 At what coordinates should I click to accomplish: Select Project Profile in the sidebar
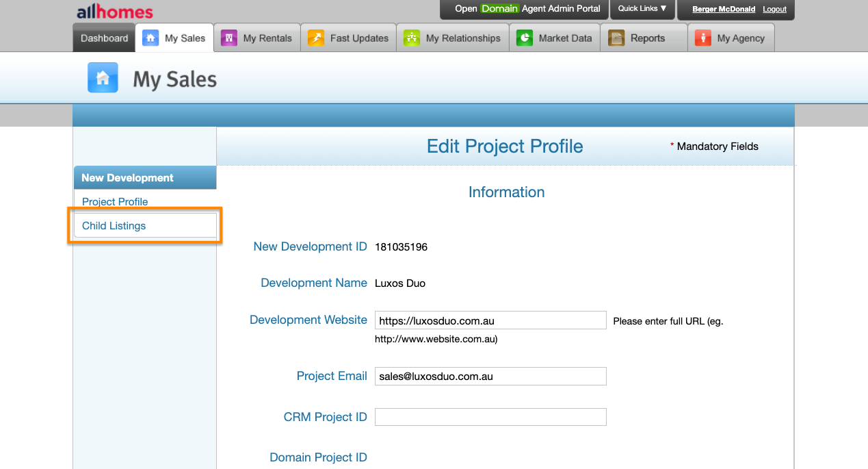click(115, 202)
